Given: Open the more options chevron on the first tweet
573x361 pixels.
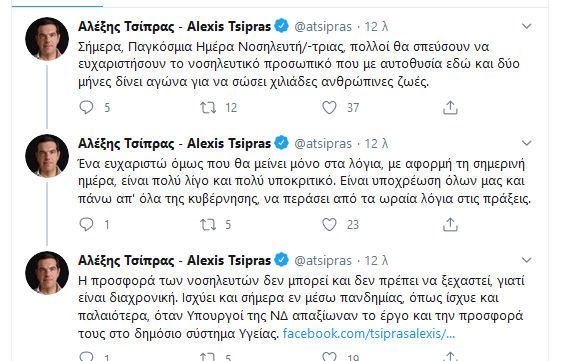Looking at the screenshot, I should coord(526,26).
